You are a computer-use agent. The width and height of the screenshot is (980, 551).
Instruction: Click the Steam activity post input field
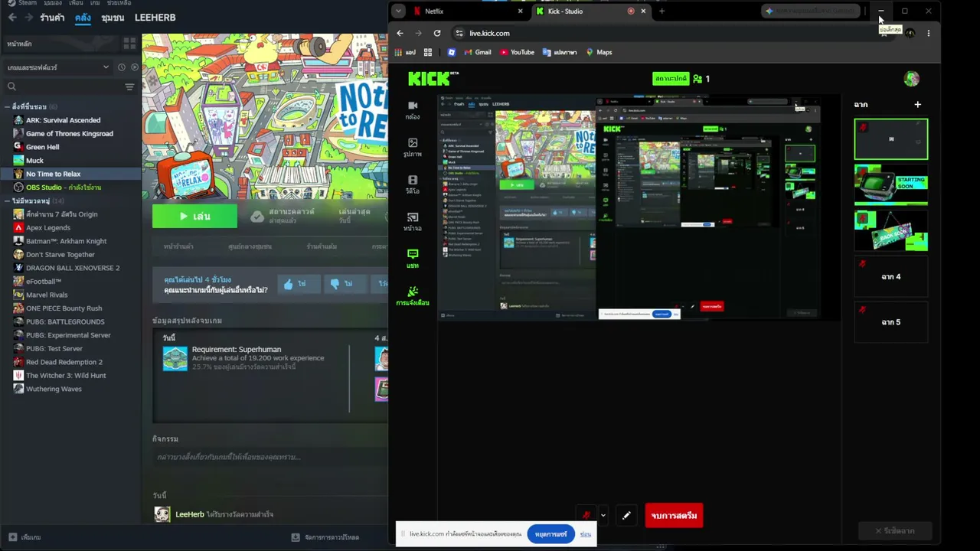point(270,457)
